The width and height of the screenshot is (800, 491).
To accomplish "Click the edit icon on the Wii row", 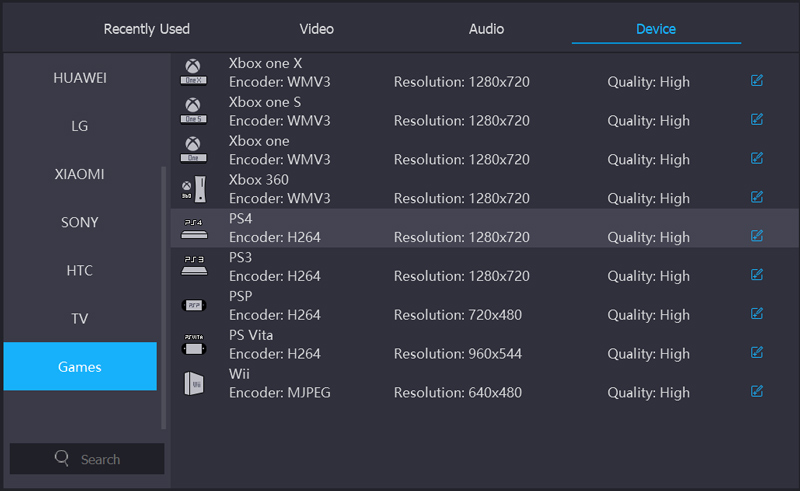I will click(757, 391).
